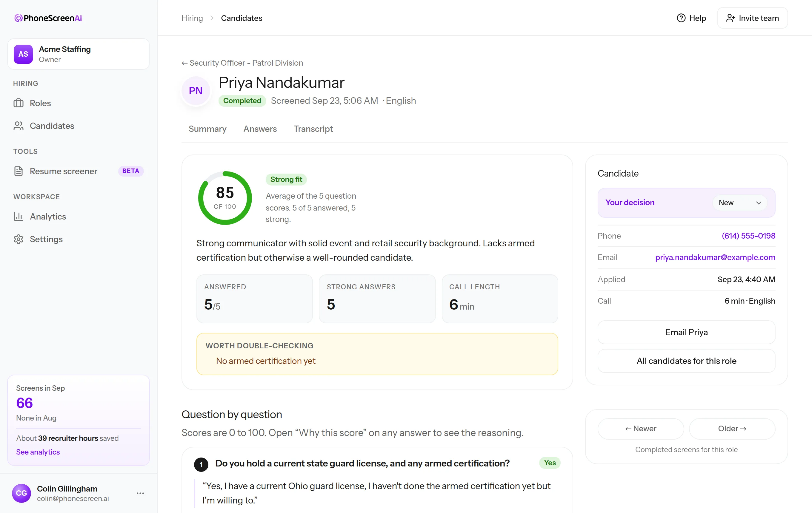Click the 85 of 100 score ring
The height and width of the screenshot is (513, 812).
click(225, 198)
